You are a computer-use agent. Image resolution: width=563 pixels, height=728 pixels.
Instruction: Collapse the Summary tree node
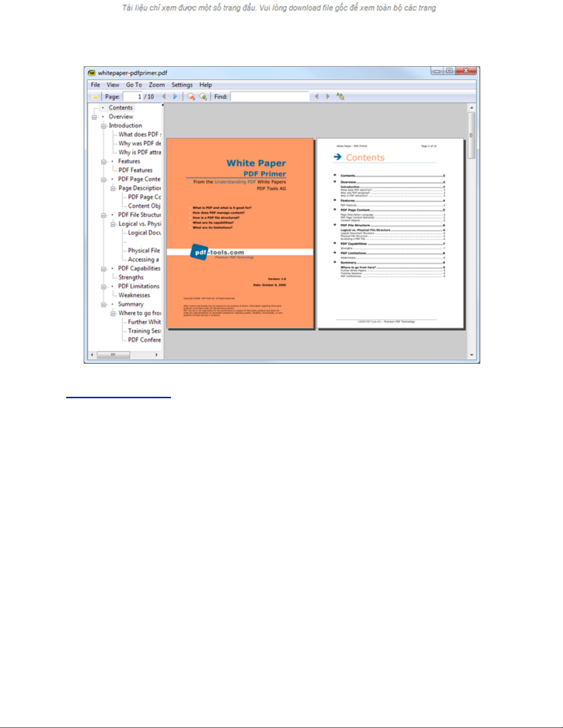coord(104,305)
